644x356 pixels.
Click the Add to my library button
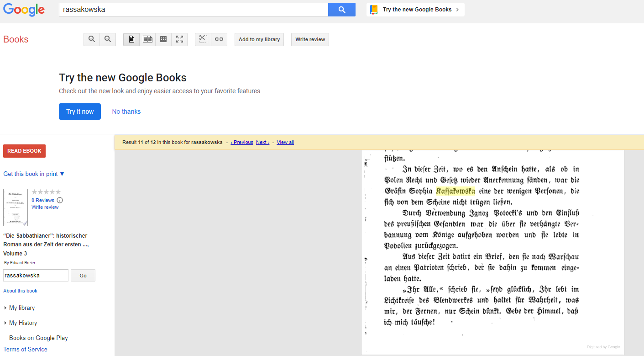(x=259, y=39)
